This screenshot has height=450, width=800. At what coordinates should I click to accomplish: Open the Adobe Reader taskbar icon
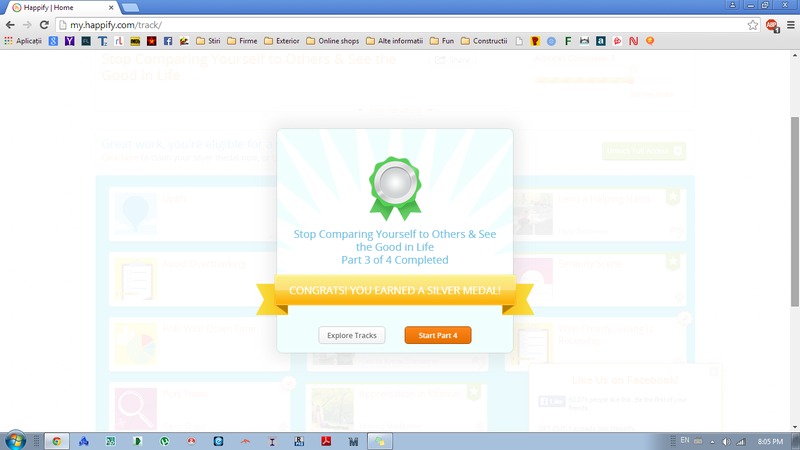click(326, 441)
